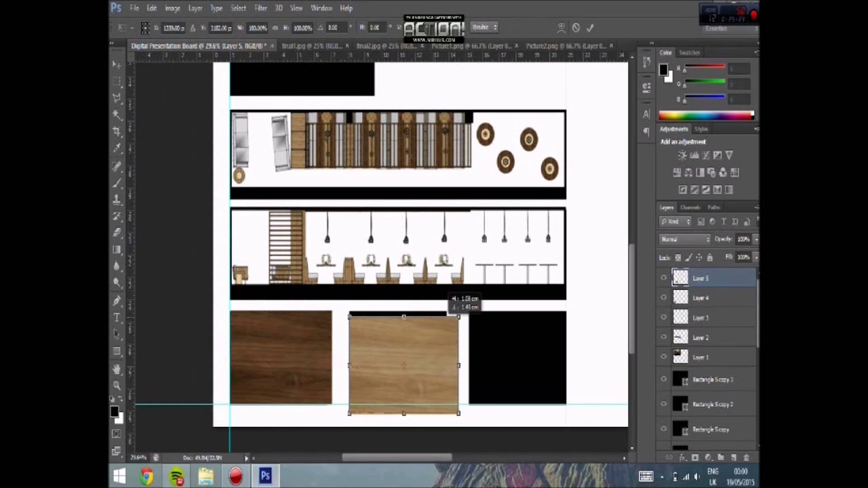Select the Zoom tool
The width and height of the screenshot is (868, 488).
pos(117,385)
